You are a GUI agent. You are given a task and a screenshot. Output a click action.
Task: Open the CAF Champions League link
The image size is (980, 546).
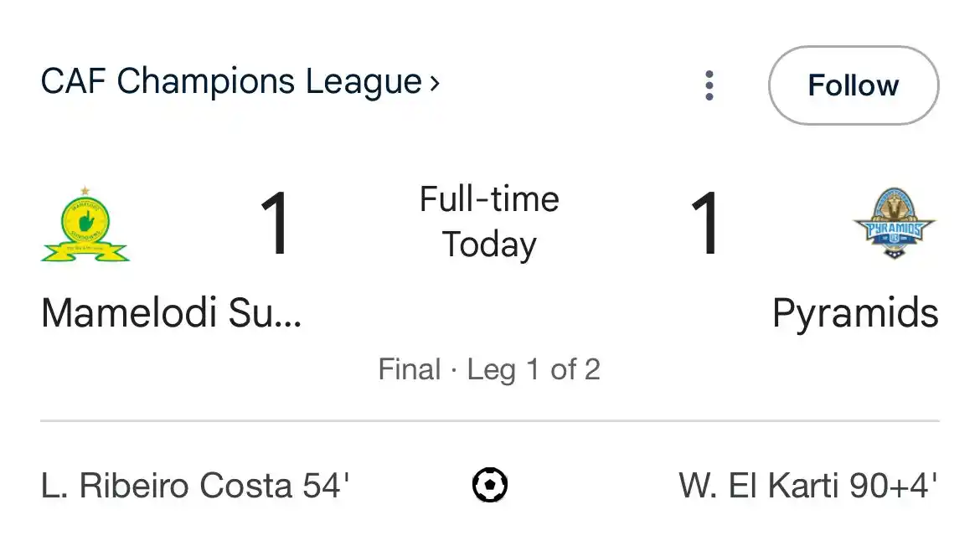pyautogui.click(x=232, y=82)
